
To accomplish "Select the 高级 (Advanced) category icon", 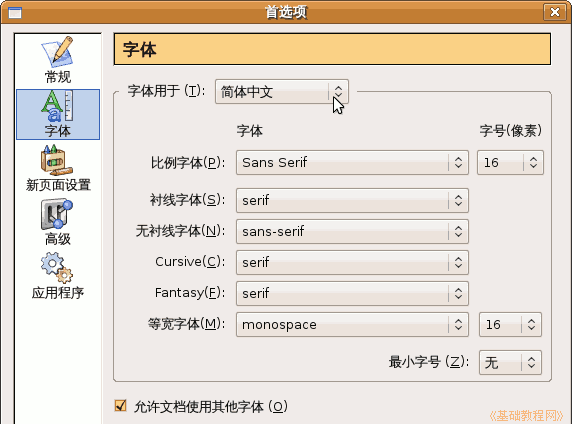I will coord(58,222).
